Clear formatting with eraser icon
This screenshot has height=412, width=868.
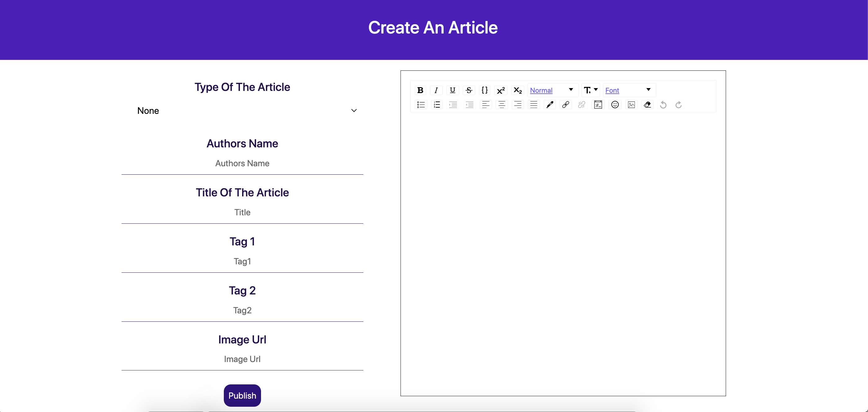point(647,105)
